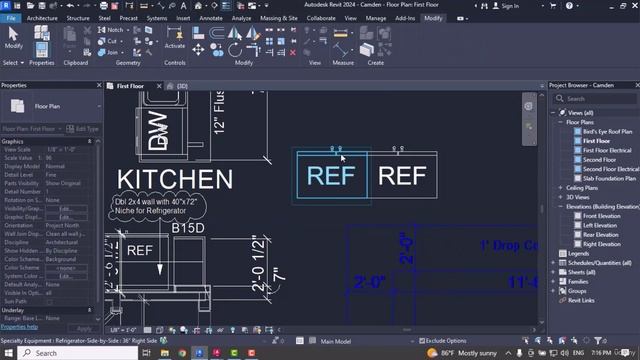
Task: Expand Ceiling Plans in Project Browser
Action: [560, 188]
